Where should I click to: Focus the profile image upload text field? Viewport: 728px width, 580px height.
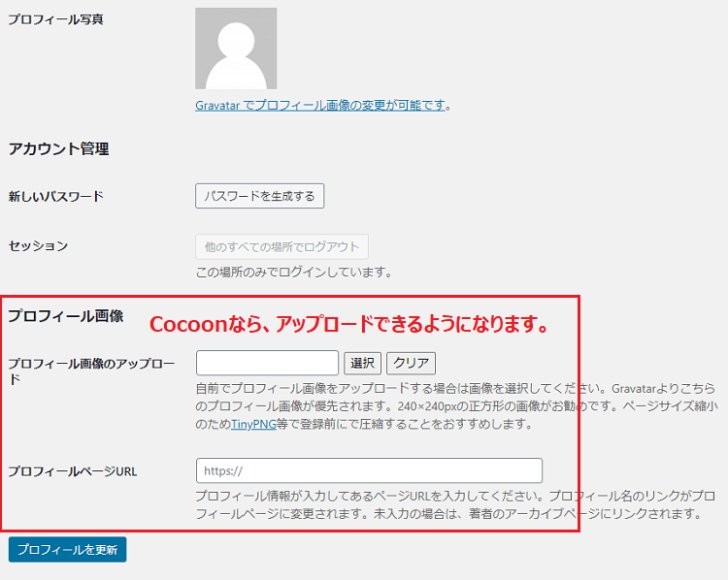coord(268,363)
